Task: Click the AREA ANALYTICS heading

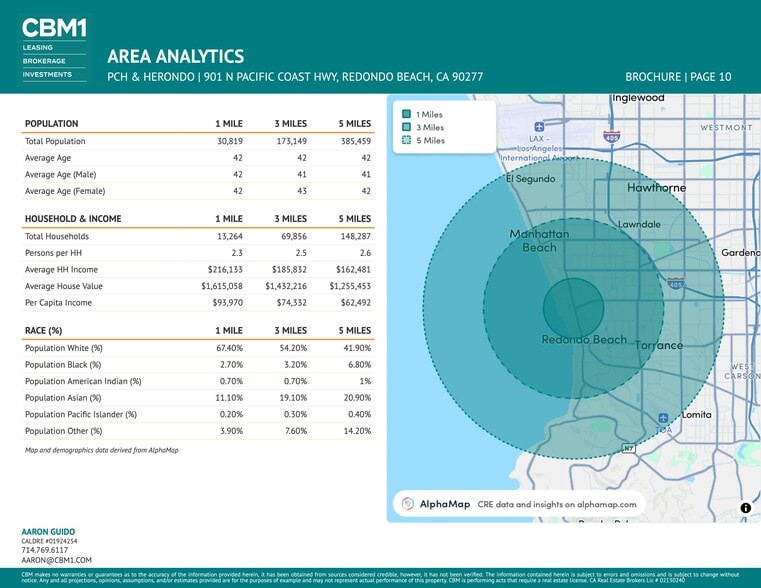Action: 176,56
